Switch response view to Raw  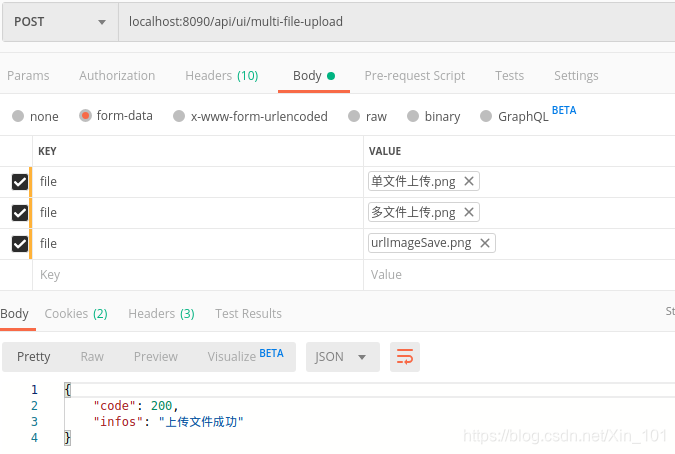coord(92,357)
